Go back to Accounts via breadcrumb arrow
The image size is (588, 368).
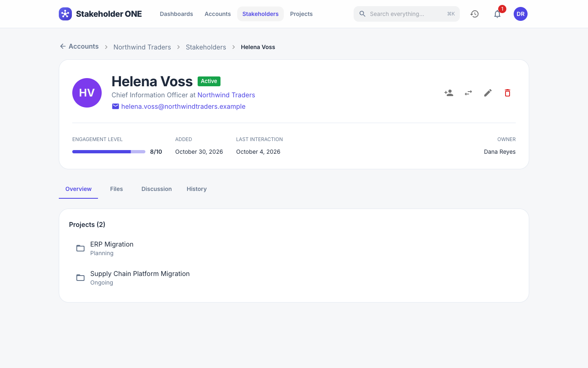point(79,47)
